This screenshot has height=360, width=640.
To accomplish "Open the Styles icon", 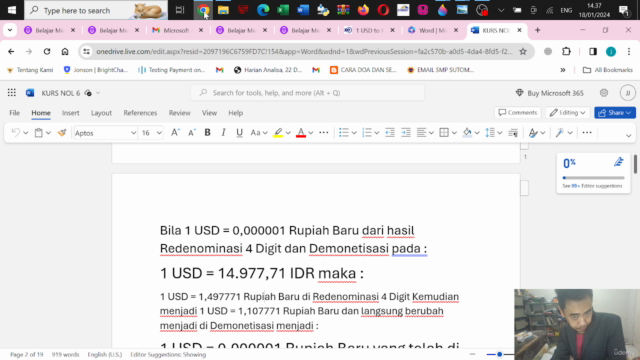I will [x=533, y=133].
